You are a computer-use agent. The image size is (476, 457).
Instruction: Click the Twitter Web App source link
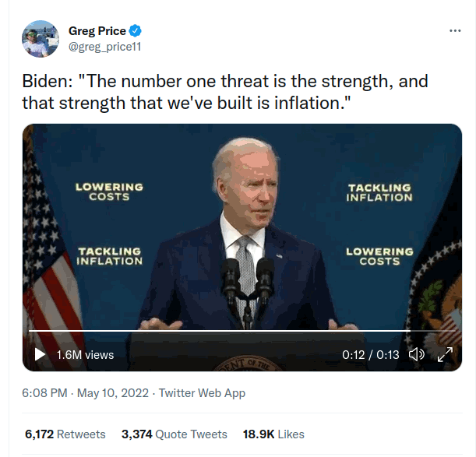tap(202, 393)
